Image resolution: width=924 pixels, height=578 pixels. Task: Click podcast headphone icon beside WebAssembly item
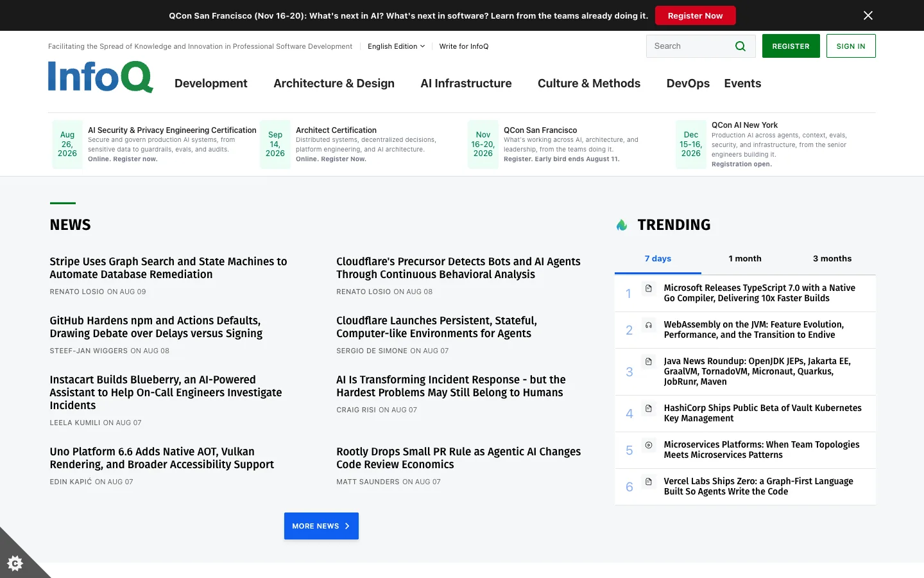pos(649,325)
